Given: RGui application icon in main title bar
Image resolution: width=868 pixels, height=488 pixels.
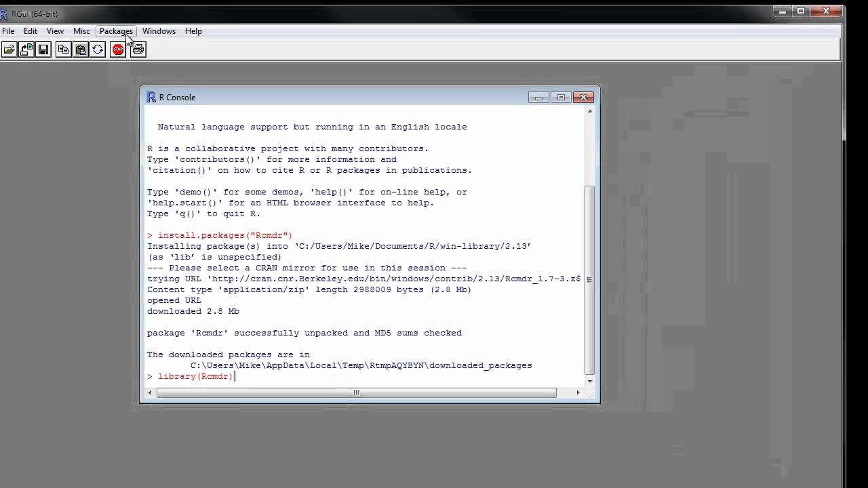Looking at the screenshot, I should click(4, 14).
